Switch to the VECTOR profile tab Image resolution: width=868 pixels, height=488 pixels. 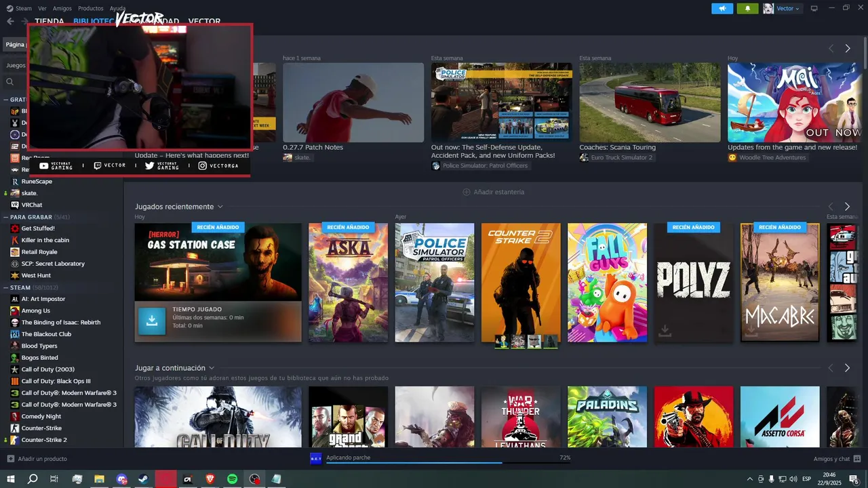click(x=204, y=22)
